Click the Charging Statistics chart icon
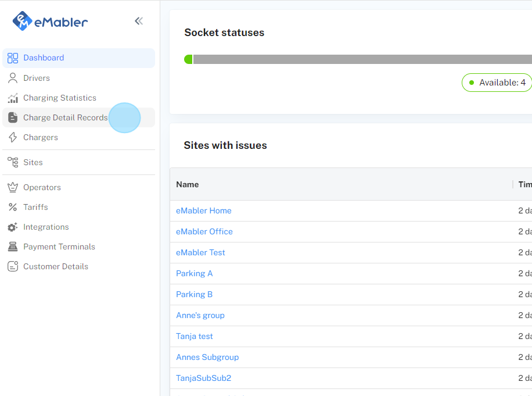Viewport: 532px width, 396px height. point(13,98)
